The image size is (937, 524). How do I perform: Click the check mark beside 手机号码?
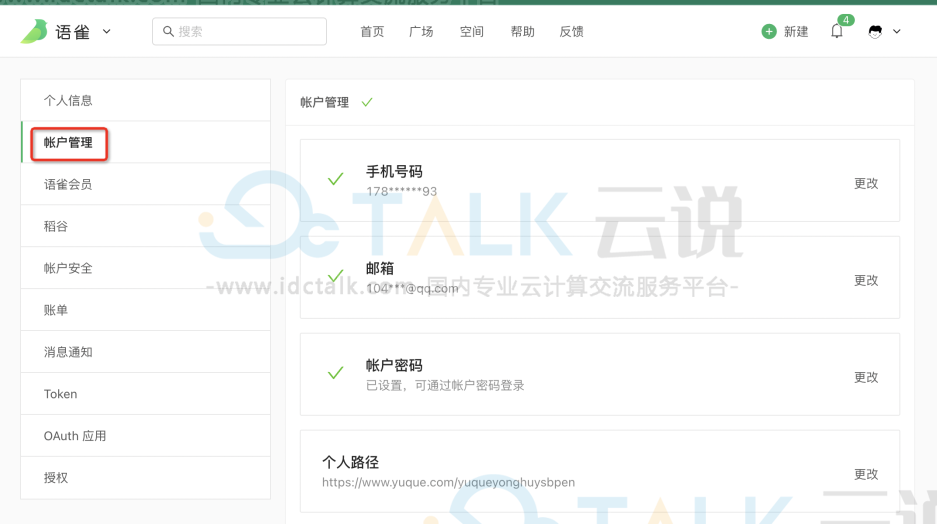point(335,179)
